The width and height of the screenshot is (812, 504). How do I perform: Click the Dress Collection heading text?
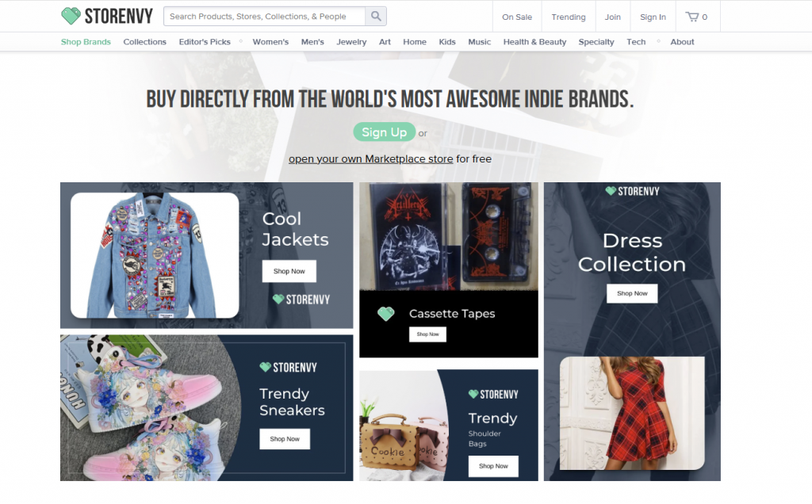click(x=632, y=253)
